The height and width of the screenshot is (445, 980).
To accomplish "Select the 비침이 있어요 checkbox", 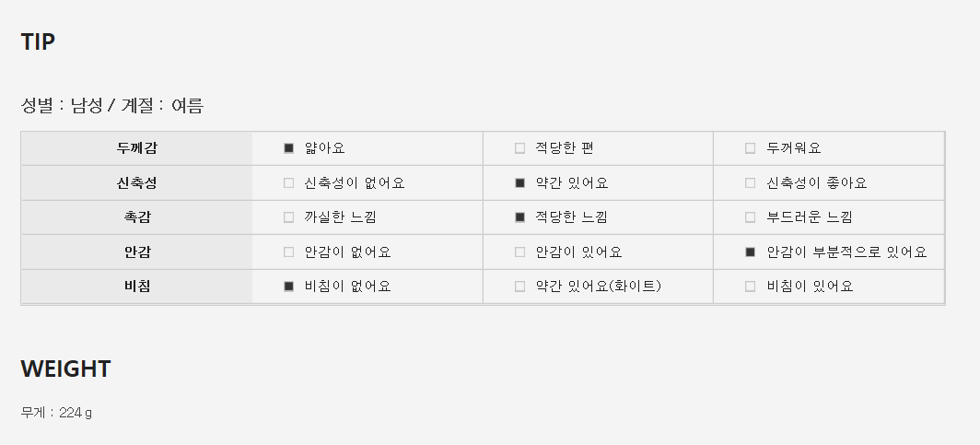I will click(x=750, y=287).
